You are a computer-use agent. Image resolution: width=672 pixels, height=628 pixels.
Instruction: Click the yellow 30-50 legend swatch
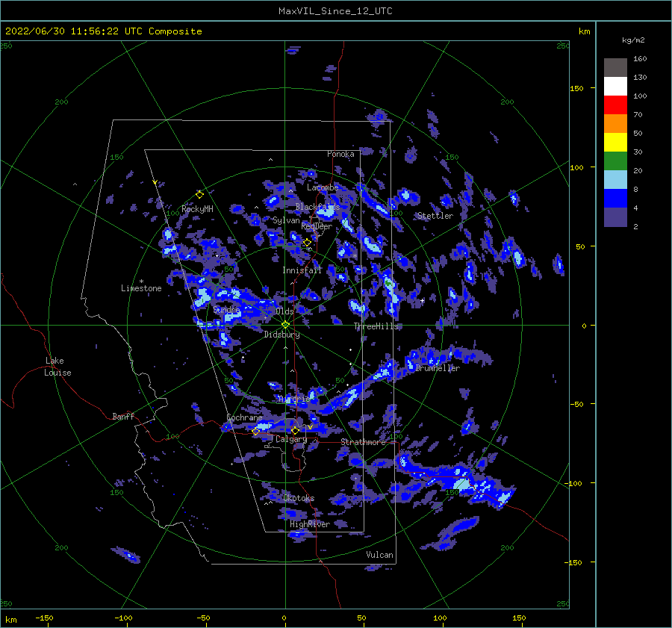615,143
